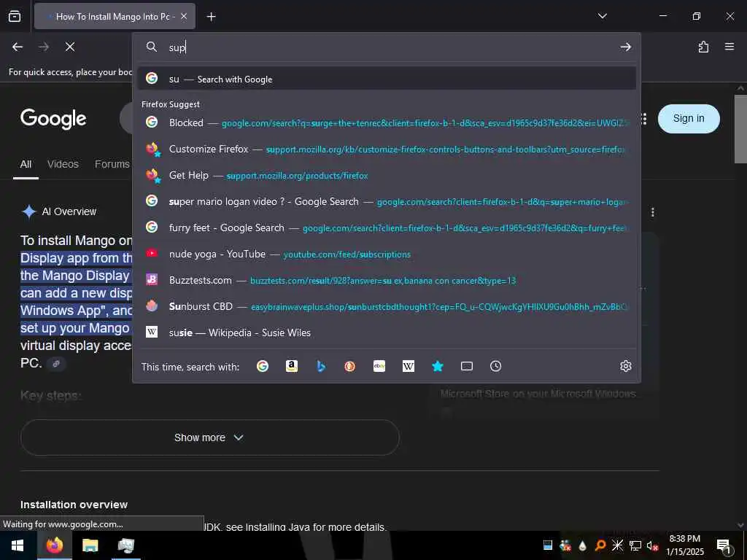747x560 pixels.
Task: Search this time with Bing icon
Action: pos(321,366)
